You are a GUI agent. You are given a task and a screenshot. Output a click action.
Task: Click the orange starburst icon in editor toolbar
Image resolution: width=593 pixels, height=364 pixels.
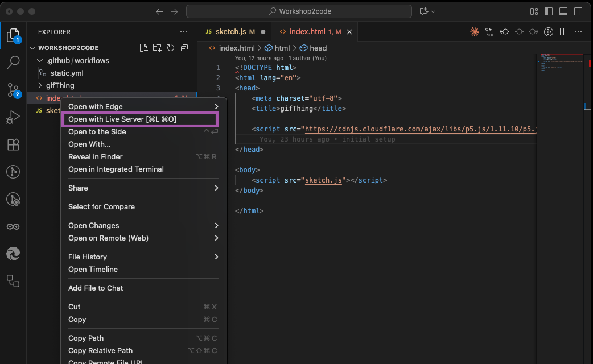(x=474, y=32)
